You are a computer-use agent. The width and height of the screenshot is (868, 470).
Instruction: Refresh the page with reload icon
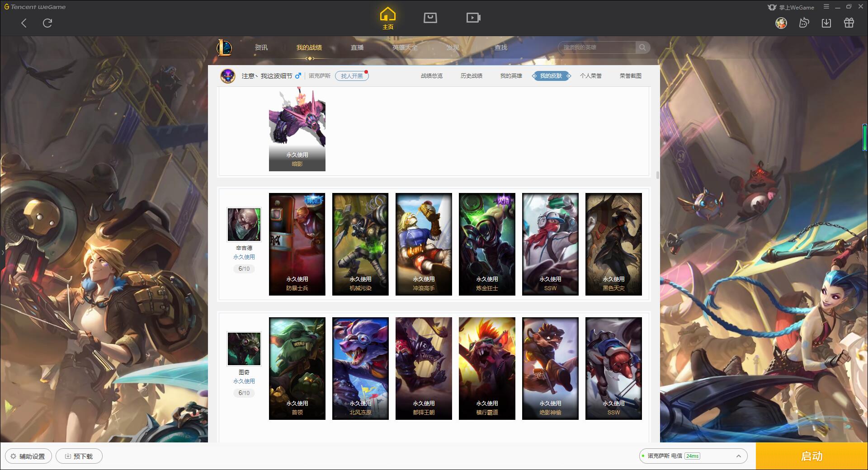(47, 23)
